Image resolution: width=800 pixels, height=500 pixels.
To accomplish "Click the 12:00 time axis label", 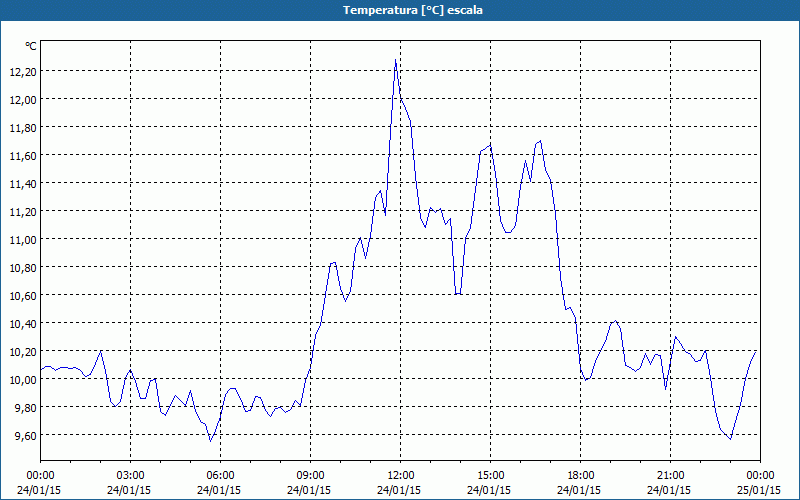I will point(401,476).
